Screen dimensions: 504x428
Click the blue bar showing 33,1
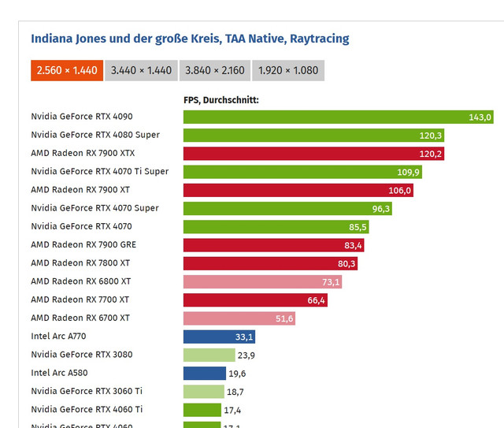tap(219, 337)
